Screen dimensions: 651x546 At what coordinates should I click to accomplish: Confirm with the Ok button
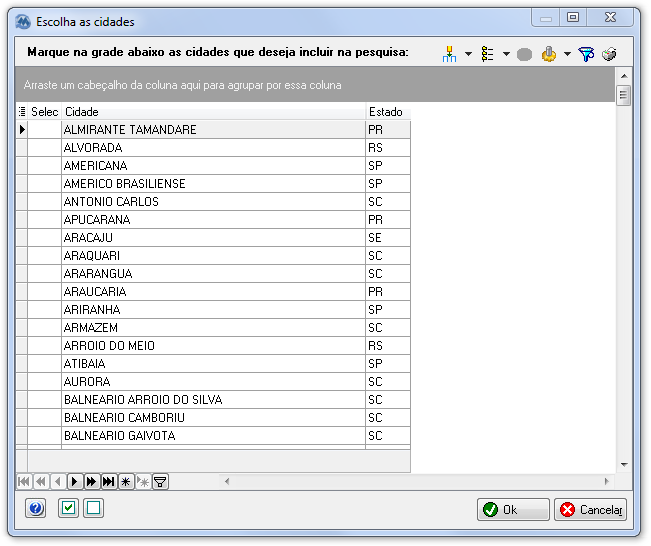coord(513,509)
